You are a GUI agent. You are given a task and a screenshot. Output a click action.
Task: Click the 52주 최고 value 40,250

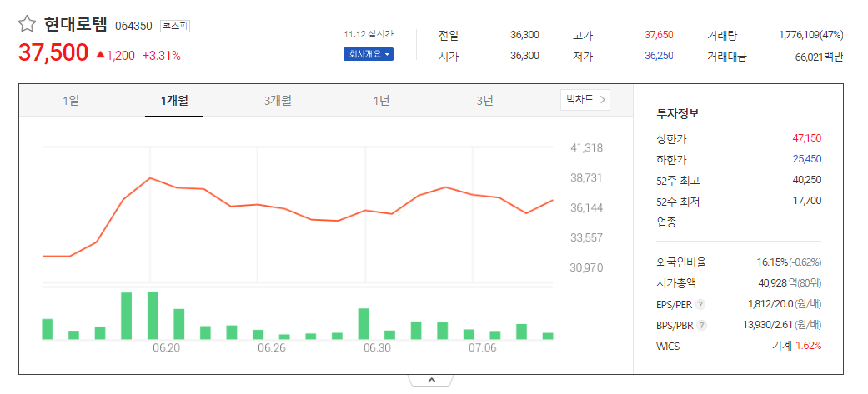807,180
